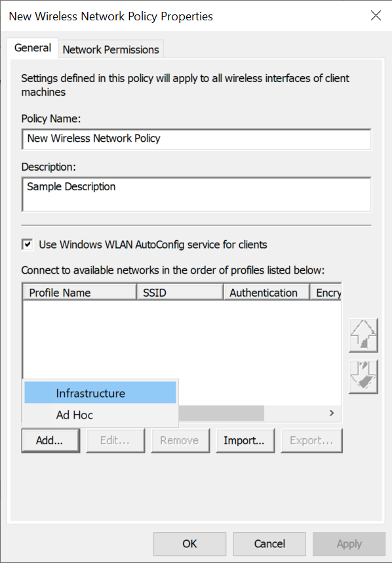Click the Edit... button

pyautogui.click(x=115, y=440)
